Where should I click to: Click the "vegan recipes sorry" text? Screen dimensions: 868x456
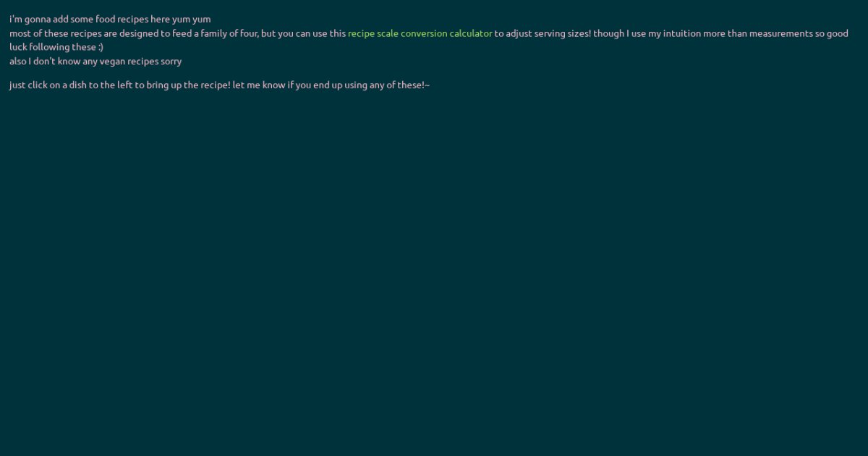tap(140, 62)
